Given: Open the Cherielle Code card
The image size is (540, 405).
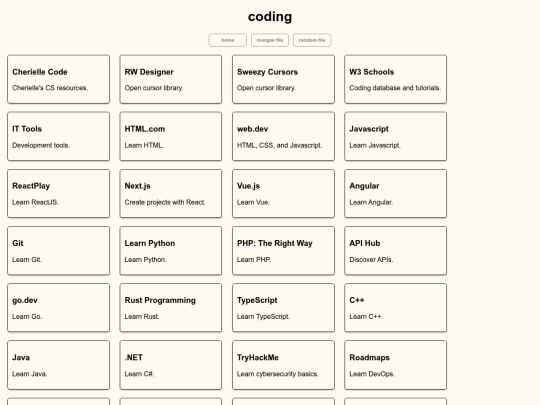Looking at the screenshot, I should coord(59,79).
